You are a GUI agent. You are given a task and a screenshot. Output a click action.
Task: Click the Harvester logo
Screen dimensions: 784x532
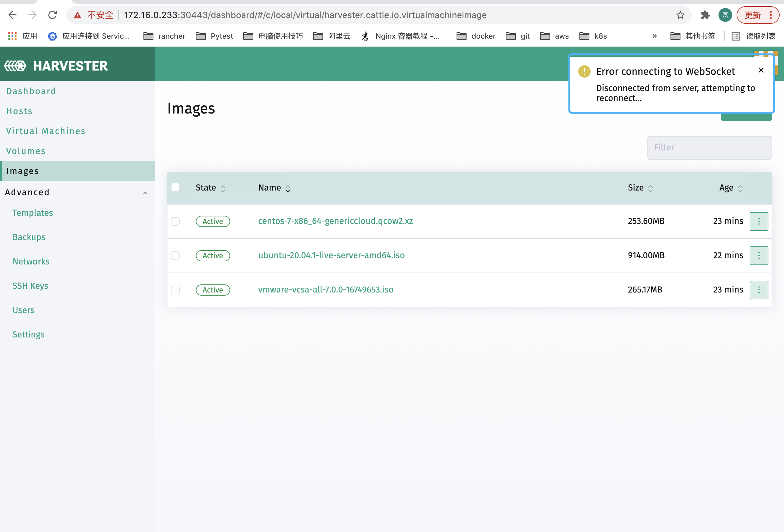point(56,66)
